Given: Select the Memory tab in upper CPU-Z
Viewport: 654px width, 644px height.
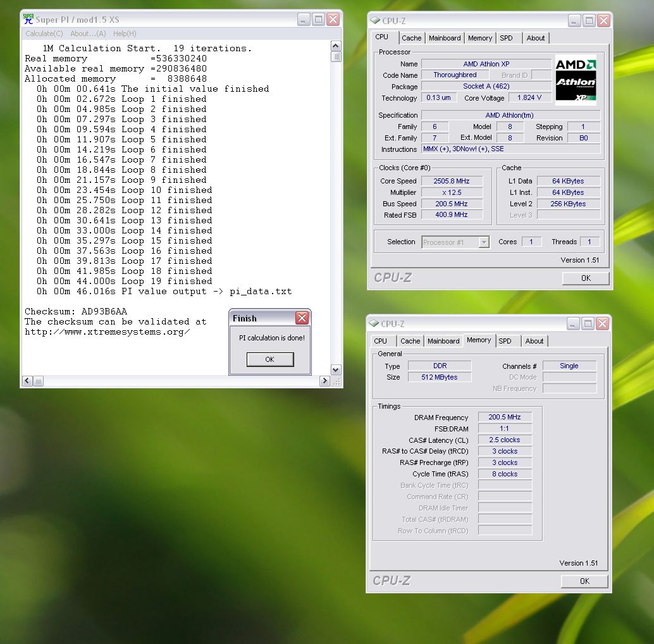Looking at the screenshot, I should coord(480,38).
